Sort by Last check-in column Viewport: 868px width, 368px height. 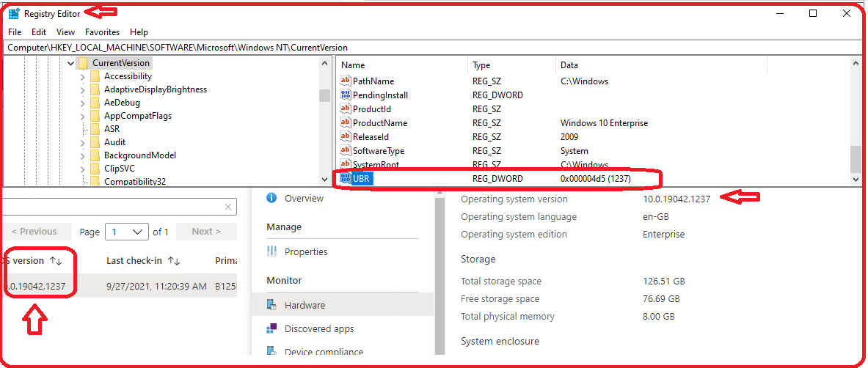point(143,260)
